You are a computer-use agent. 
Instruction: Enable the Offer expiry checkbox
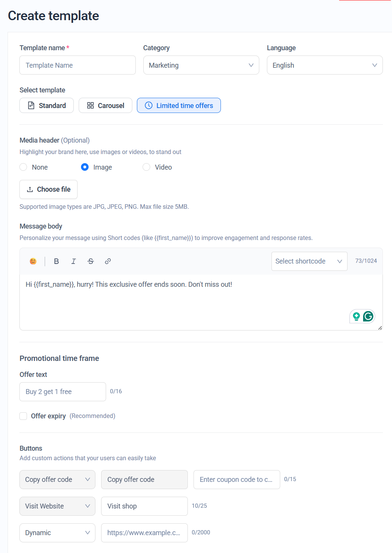24,416
